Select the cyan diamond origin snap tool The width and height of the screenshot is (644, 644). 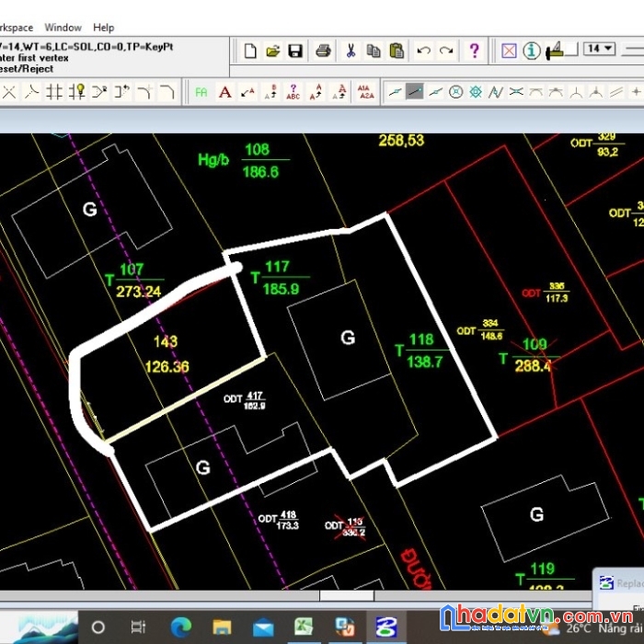pos(476,92)
